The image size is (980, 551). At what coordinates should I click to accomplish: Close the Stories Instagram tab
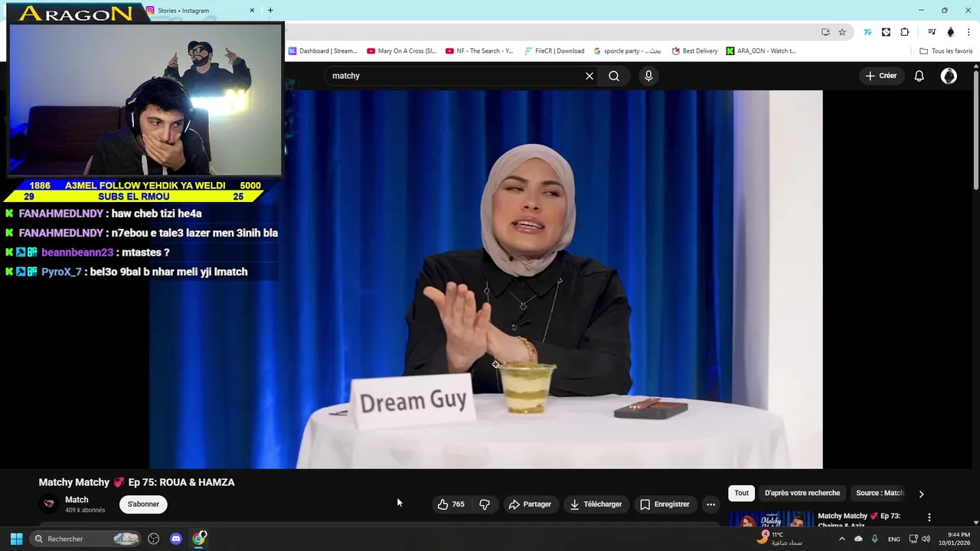pyautogui.click(x=252, y=11)
